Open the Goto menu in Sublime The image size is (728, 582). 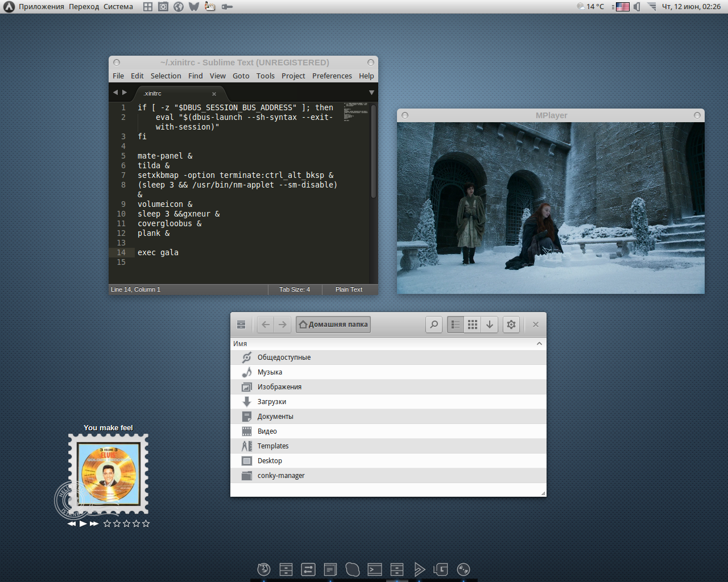[241, 76]
